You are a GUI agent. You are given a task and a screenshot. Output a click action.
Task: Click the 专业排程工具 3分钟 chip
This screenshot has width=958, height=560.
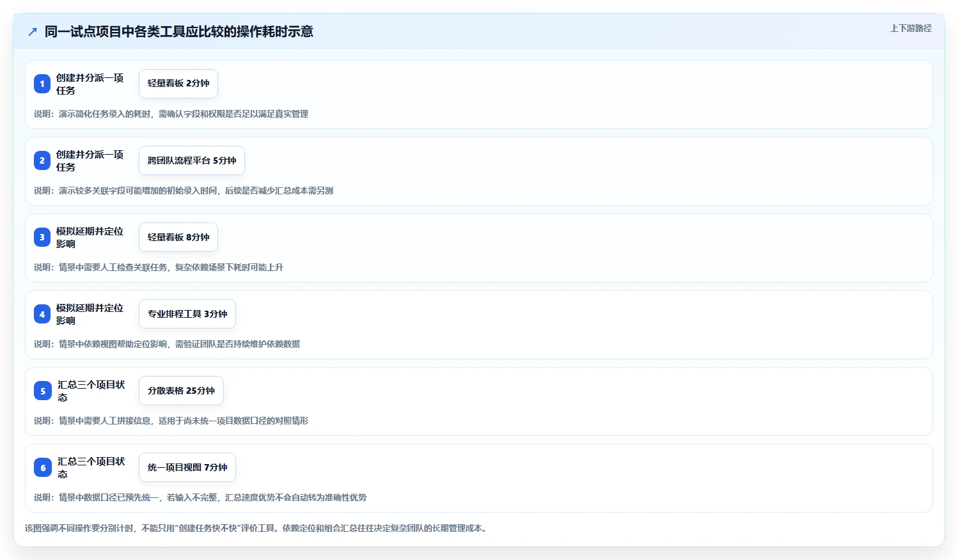(187, 314)
